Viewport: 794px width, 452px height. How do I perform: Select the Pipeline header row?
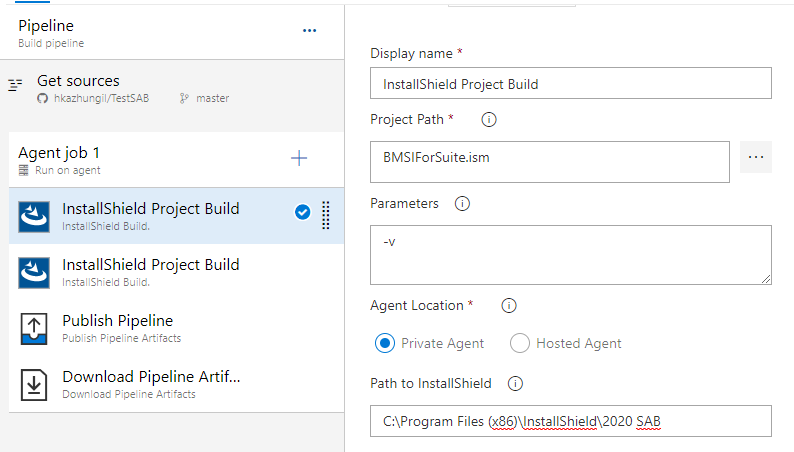(172, 33)
